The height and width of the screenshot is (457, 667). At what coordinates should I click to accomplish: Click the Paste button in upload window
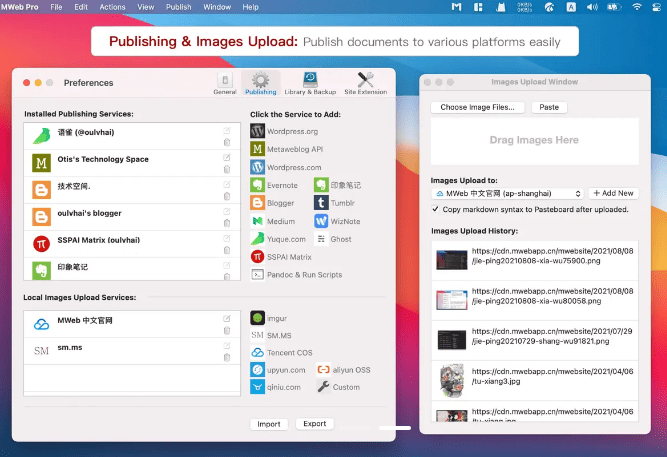[x=549, y=107]
